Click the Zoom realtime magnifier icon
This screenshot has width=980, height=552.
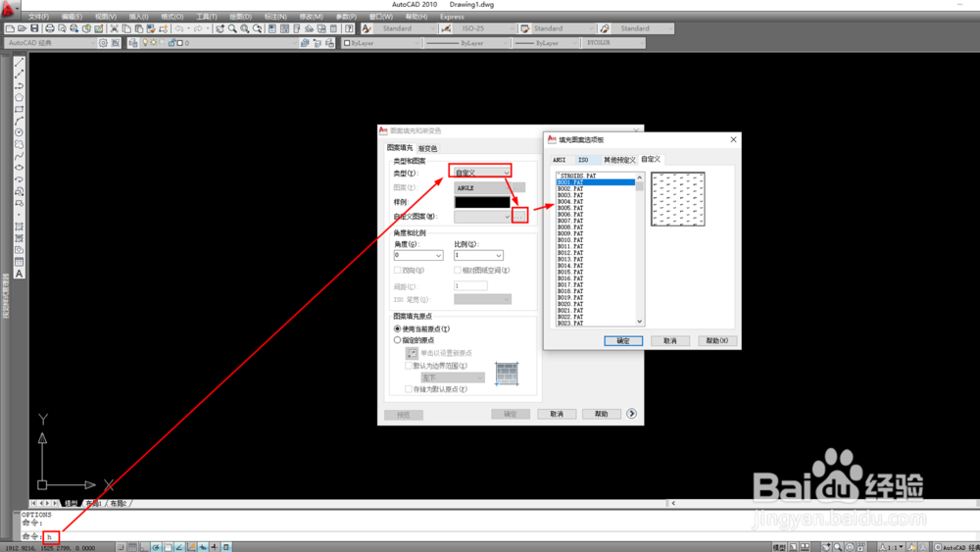[232, 28]
